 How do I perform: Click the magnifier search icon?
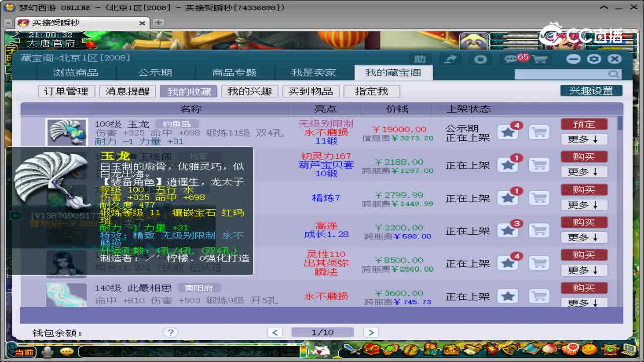point(614,74)
